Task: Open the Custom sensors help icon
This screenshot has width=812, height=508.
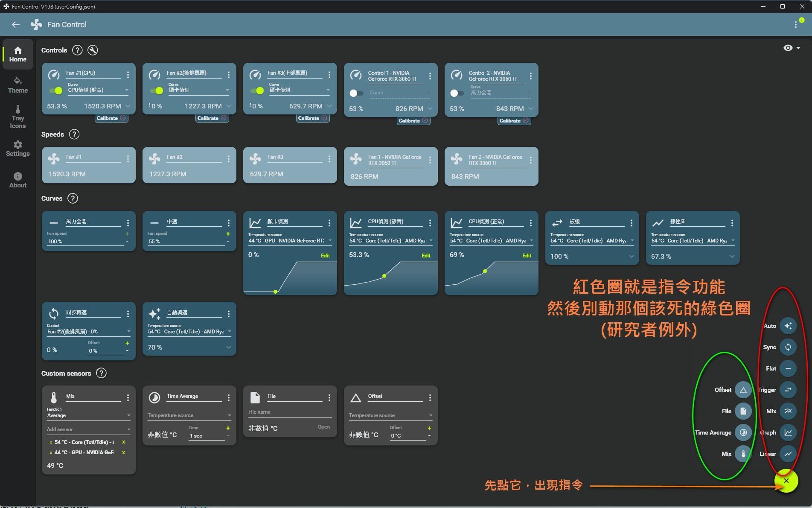Action: [x=101, y=374]
